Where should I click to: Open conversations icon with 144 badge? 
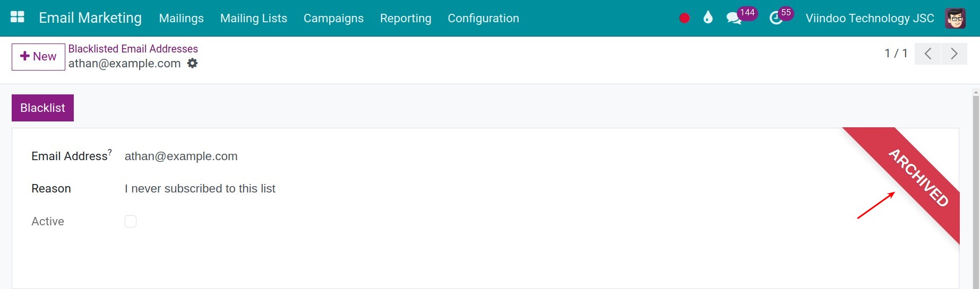click(x=741, y=16)
